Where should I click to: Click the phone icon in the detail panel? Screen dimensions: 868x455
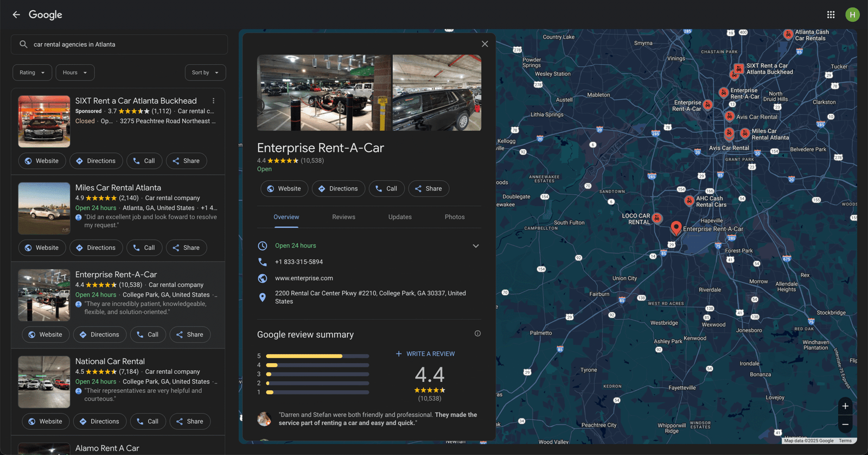[263, 262]
